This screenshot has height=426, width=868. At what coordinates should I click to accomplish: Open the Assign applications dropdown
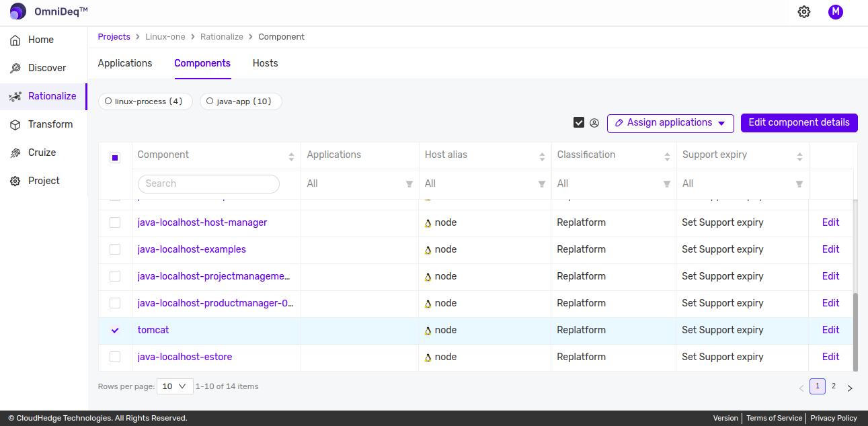point(670,123)
